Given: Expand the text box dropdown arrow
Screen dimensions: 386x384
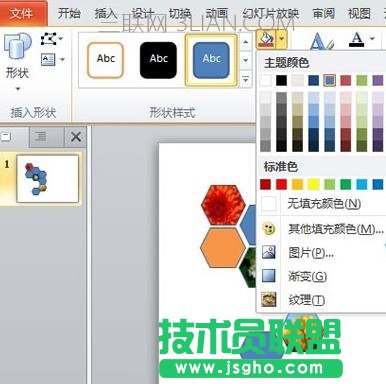Looking at the screenshot, I should [x=62, y=60].
